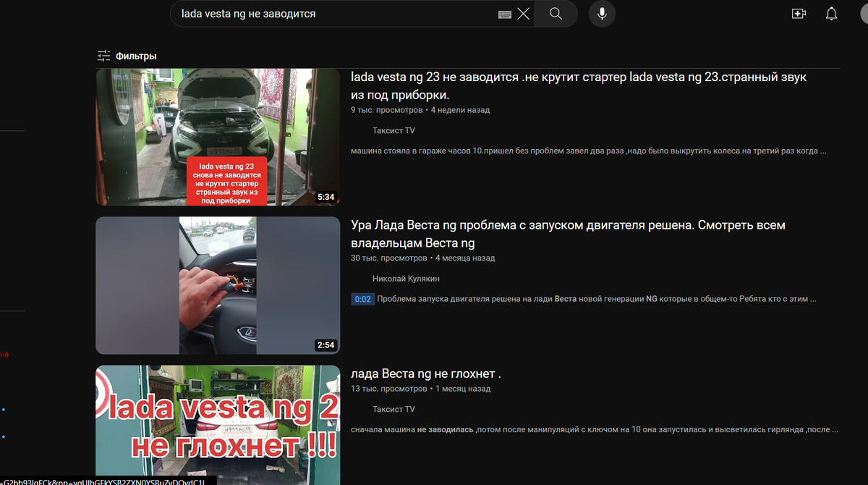Open channel Таксист TV under the first video
This screenshot has height=485, width=868.
pyautogui.click(x=393, y=130)
